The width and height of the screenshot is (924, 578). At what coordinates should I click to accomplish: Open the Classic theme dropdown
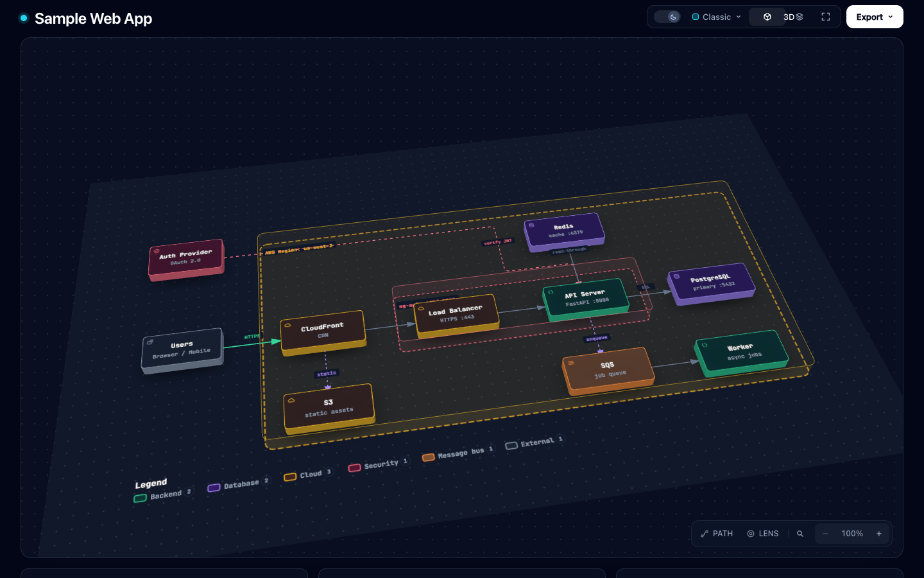point(717,17)
